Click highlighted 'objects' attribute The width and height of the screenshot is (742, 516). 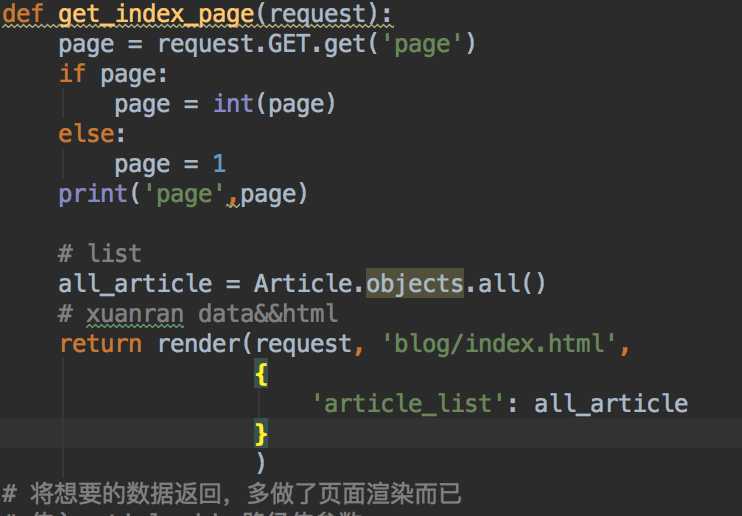(415, 284)
